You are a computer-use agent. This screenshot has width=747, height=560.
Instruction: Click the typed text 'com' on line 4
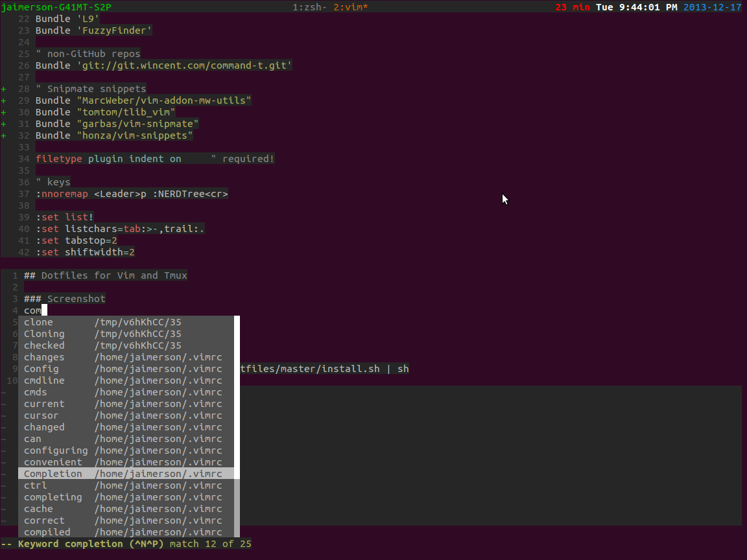(x=32, y=310)
